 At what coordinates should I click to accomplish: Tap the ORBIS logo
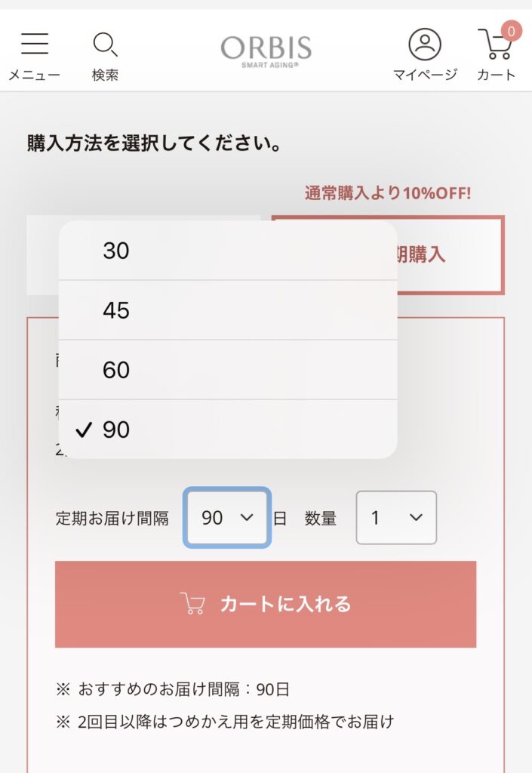coord(266,51)
